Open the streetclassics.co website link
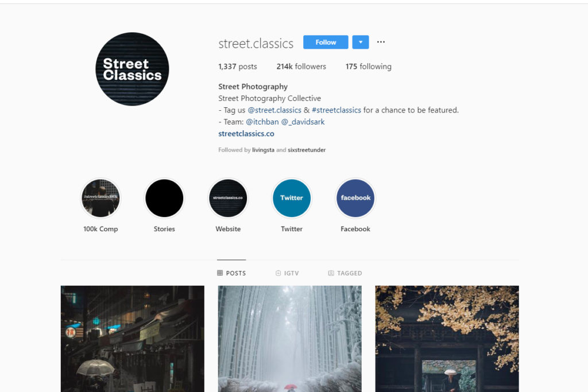Image resolution: width=588 pixels, height=392 pixels. [x=246, y=133]
